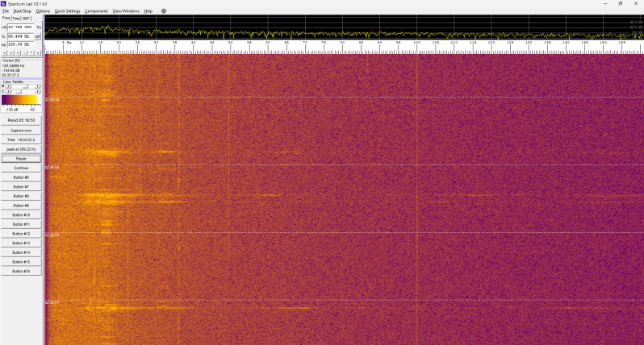Switch to the RDF tab

tap(27, 19)
